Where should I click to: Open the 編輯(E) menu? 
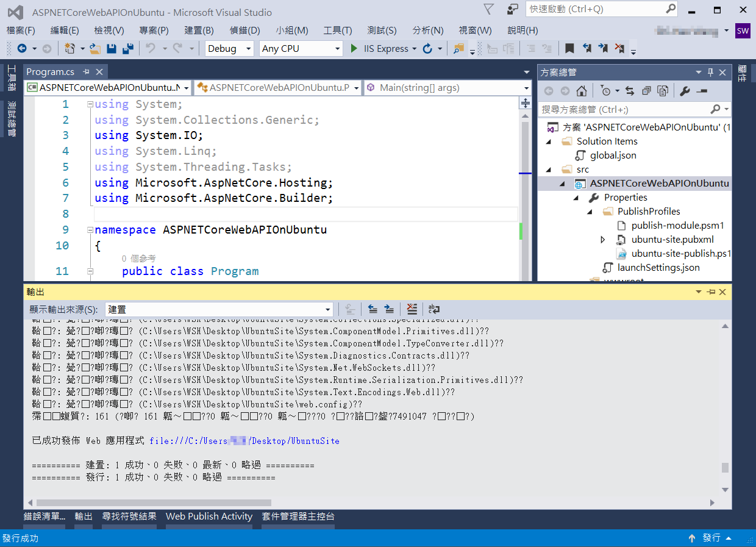pyautogui.click(x=65, y=30)
